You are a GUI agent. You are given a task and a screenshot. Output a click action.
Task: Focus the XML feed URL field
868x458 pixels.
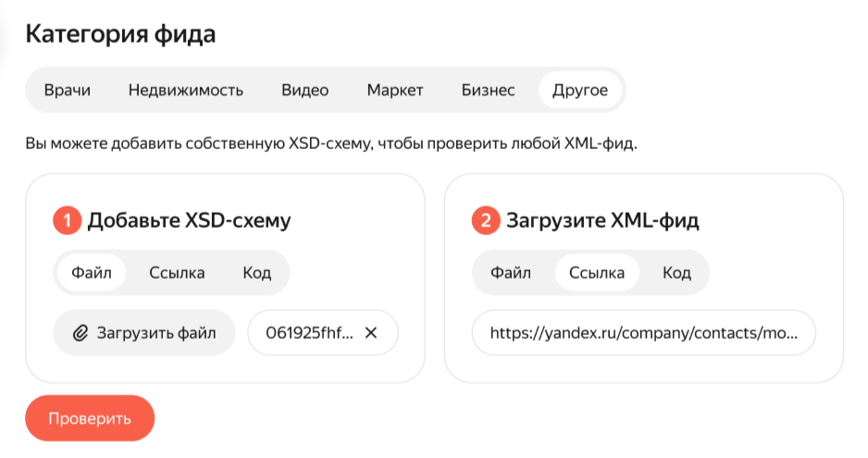point(644,333)
